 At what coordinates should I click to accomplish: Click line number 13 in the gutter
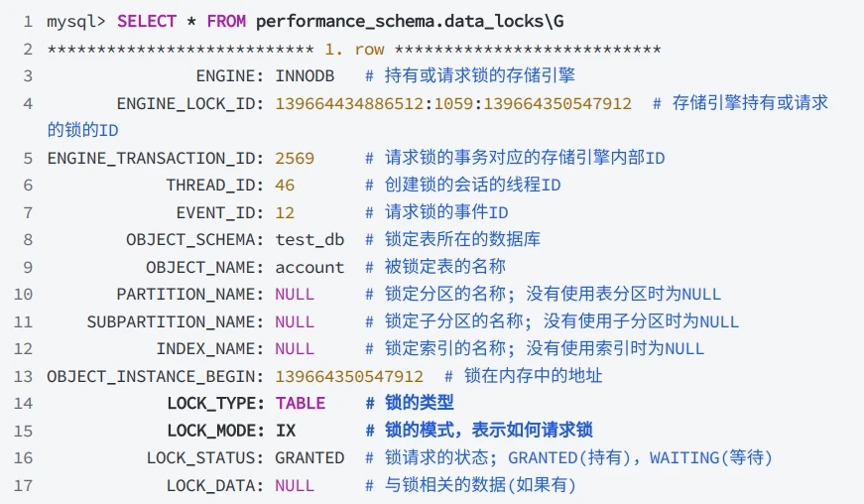23,377
